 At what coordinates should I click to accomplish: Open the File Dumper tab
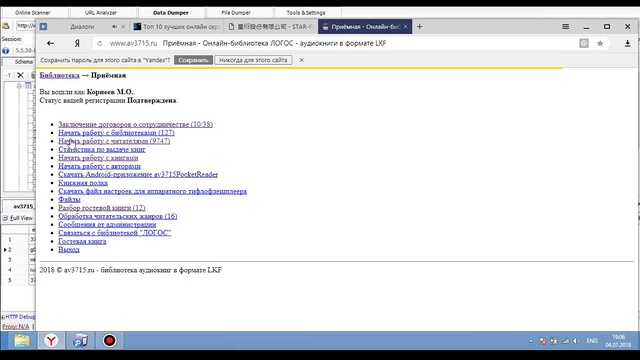[236, 13]
